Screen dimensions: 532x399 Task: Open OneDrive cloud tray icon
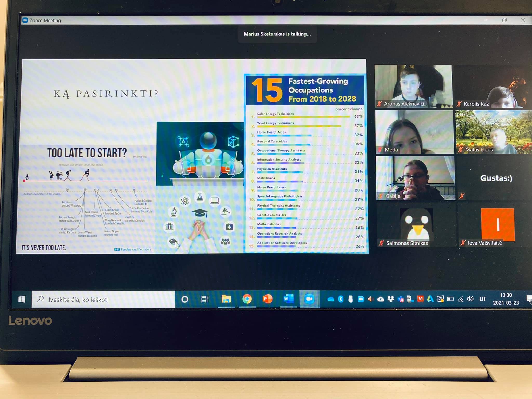point(331,299)
